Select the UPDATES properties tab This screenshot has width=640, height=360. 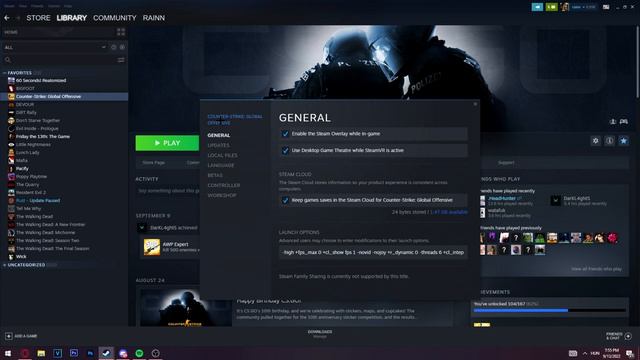(218, 145)
